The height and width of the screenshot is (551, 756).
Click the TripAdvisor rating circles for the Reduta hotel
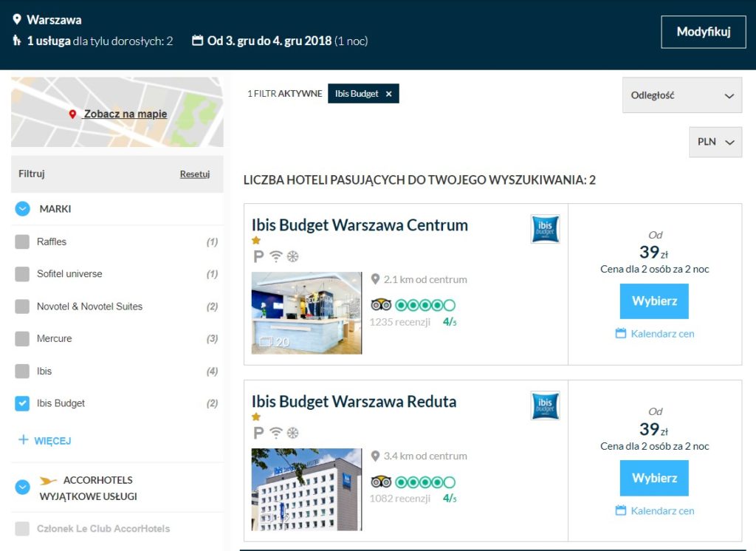(x=425, y=482)
